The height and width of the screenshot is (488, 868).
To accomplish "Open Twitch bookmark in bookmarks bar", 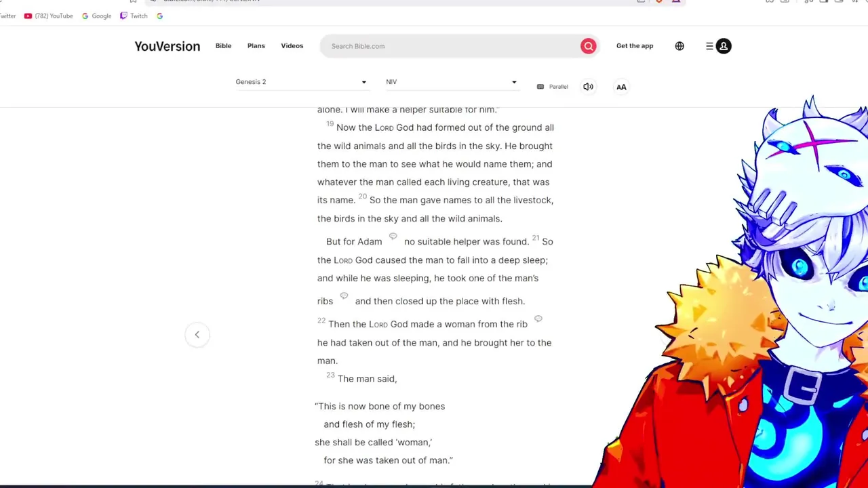I will click(x=134, y=16).
